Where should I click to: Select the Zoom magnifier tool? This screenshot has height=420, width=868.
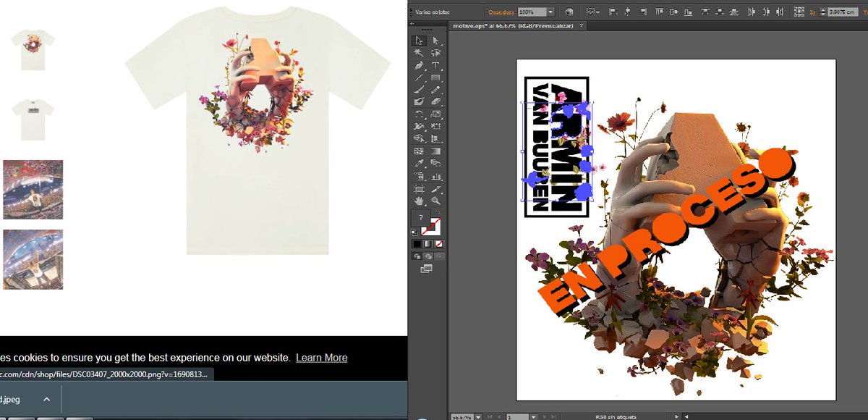[x=435, y=200]
